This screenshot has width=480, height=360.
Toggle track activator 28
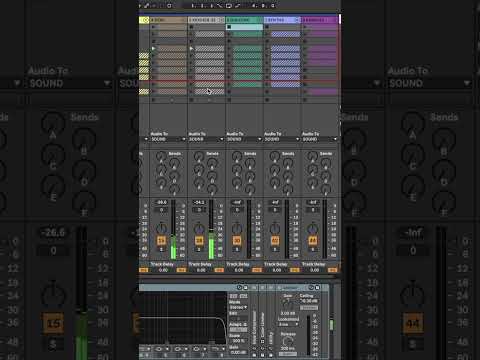[199, 241]
